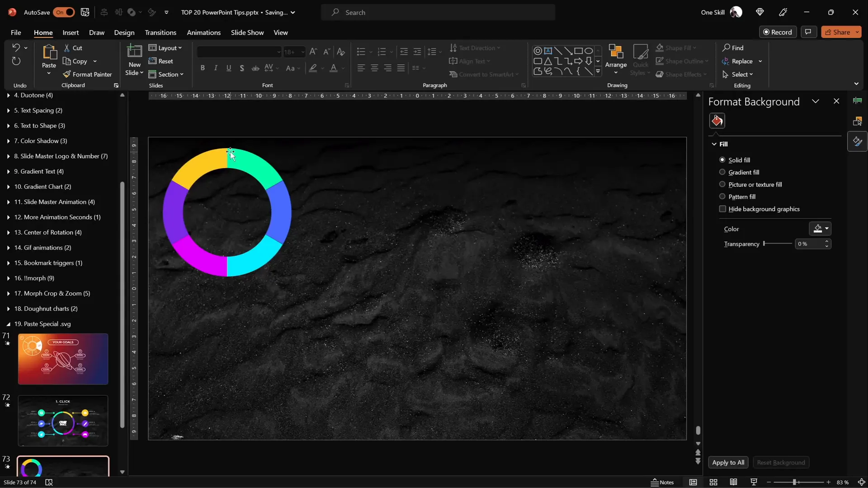Image resolution: width=868 pixels, height=488 pixels.
Task: Open the Section dropdown
Action: tap(166, 74)
